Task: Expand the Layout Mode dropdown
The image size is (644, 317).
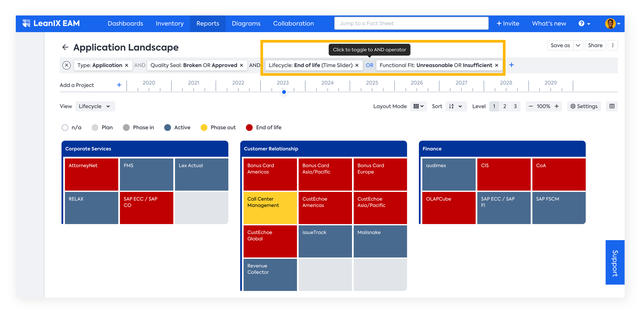Action: tap(418, 106)
